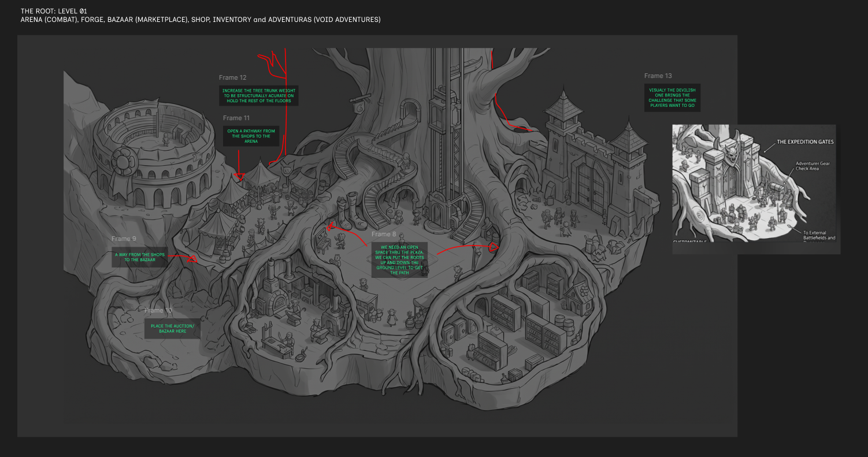Select the ARENA, FORGE, BAZAAR subtitle text
Image resolution: width=868 pixels, height=457 pixels.
click(201, 20)
